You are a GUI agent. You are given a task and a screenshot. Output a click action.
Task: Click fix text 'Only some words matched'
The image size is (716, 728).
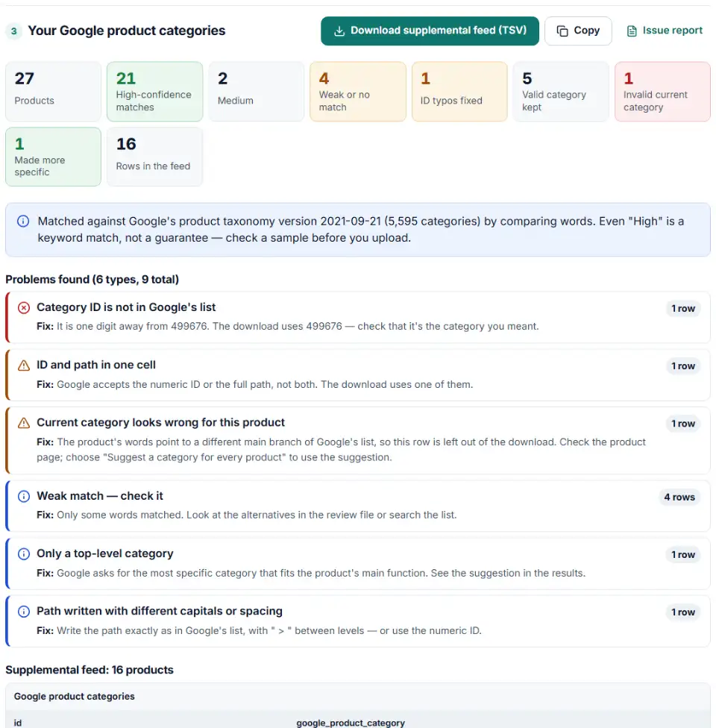(247, 515)
